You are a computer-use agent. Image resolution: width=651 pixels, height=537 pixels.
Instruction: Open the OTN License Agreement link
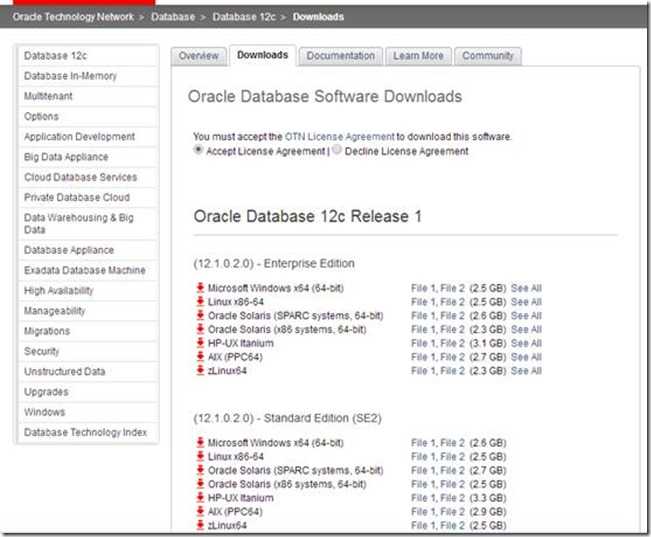coord(339,137)
